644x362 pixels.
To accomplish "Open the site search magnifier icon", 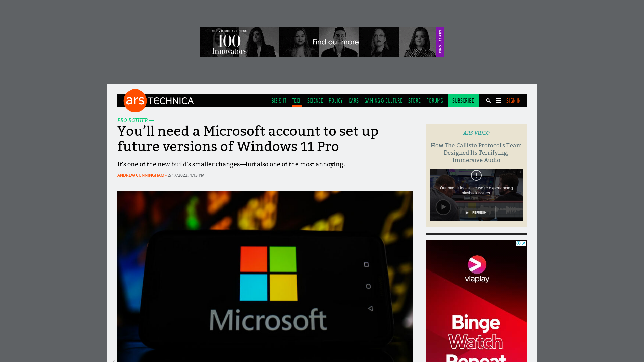I will click(x=488, y=101).
